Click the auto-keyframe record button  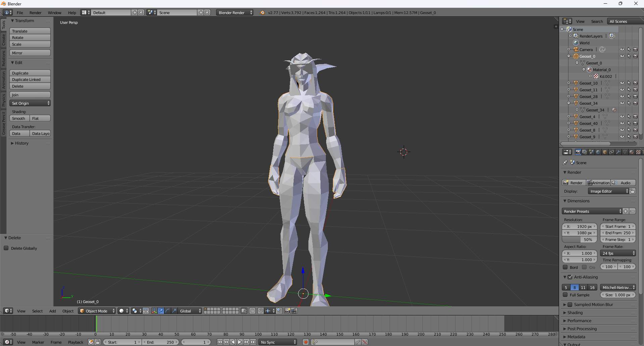click(305, 342)
